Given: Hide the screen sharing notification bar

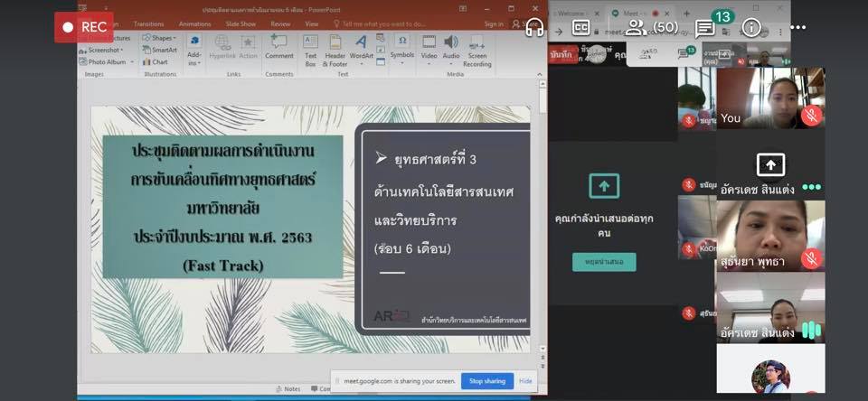Looking at the screenshot, I should [524, 381].
